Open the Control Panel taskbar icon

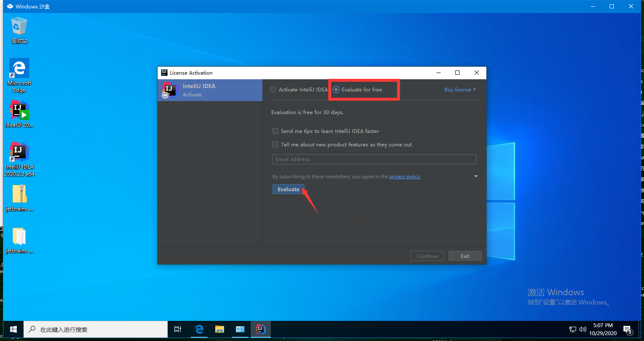240,329
